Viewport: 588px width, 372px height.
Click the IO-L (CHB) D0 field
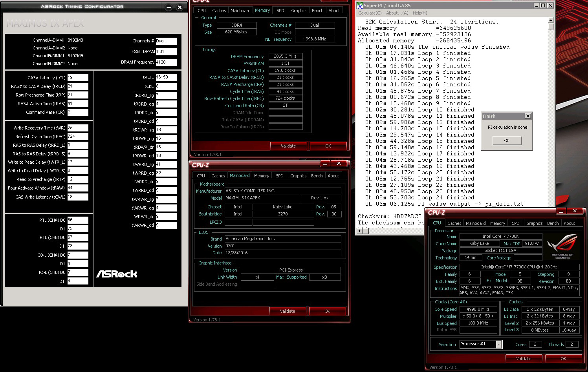(x=78, y=272)
